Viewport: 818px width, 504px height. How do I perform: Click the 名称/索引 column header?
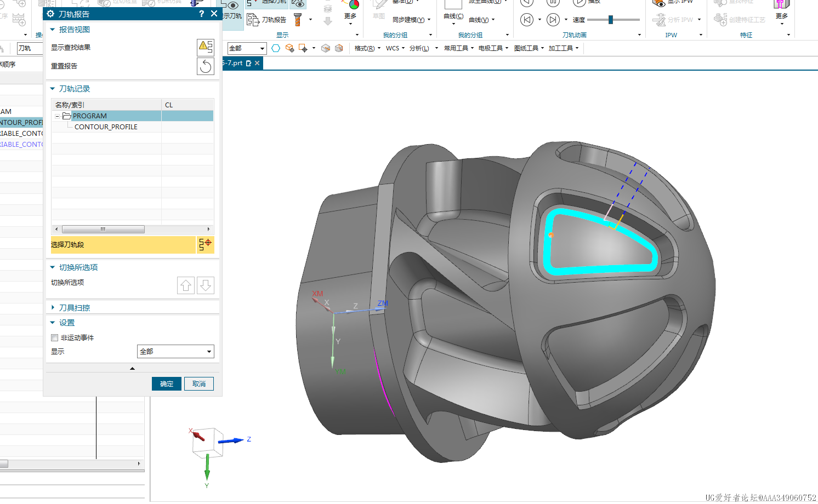[106, 105]
